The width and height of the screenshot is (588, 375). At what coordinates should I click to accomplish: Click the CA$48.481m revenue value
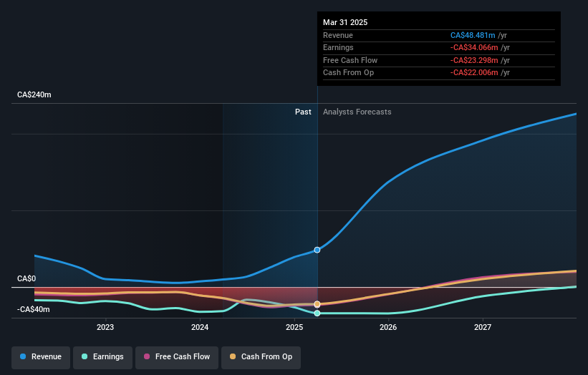[x=473, y=35]
